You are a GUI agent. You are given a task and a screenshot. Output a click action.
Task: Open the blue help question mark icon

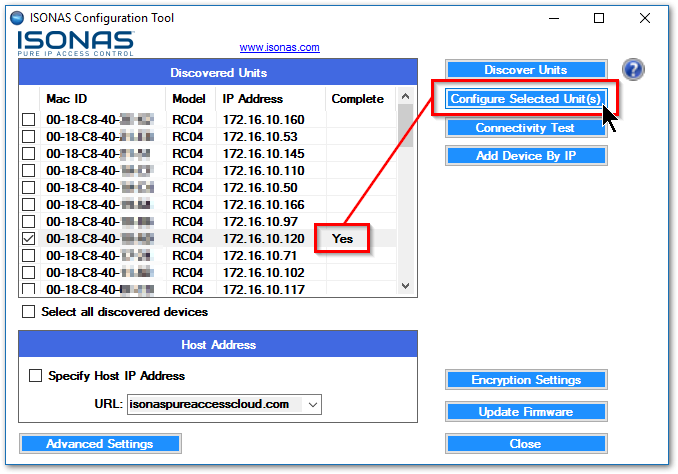(633, 70)
